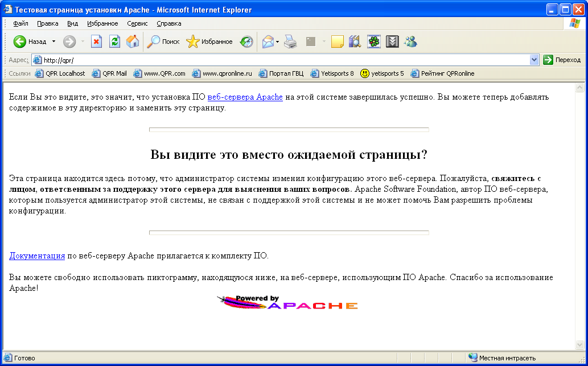Open the www.qpronline.ru links bar shortcut
This screenshot has width=588, height=366.
pos(222,73)
